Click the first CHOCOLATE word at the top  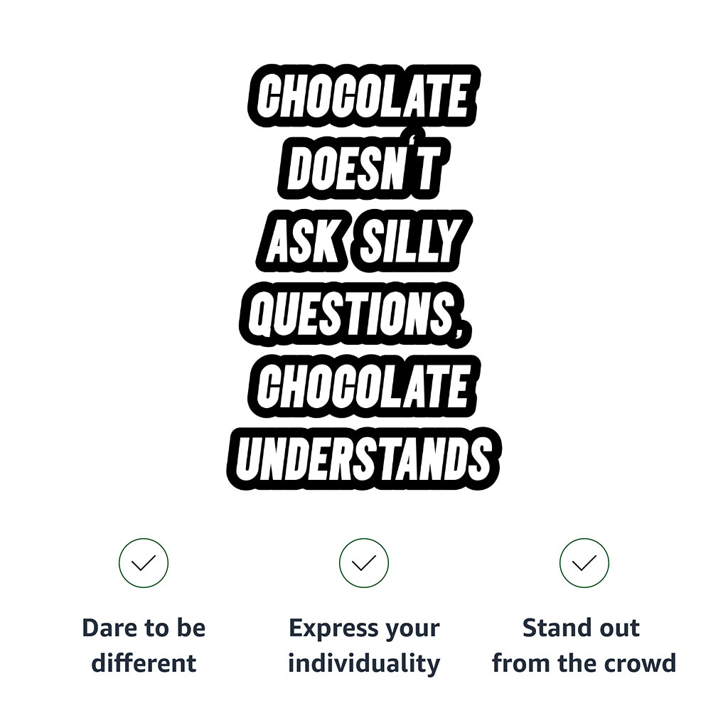364,97
